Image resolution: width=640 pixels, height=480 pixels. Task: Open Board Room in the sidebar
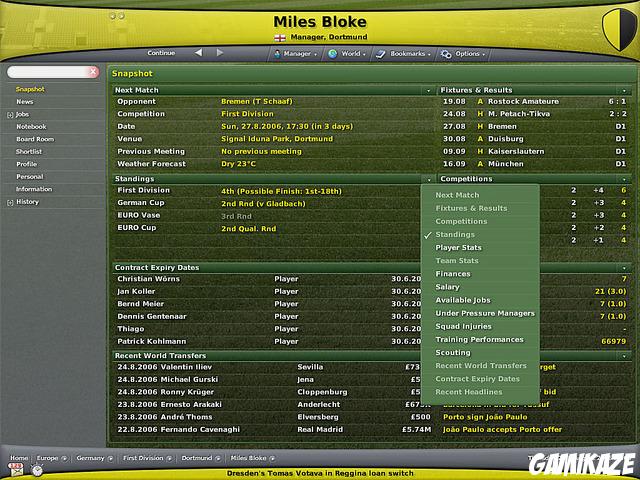click(35, 139)
